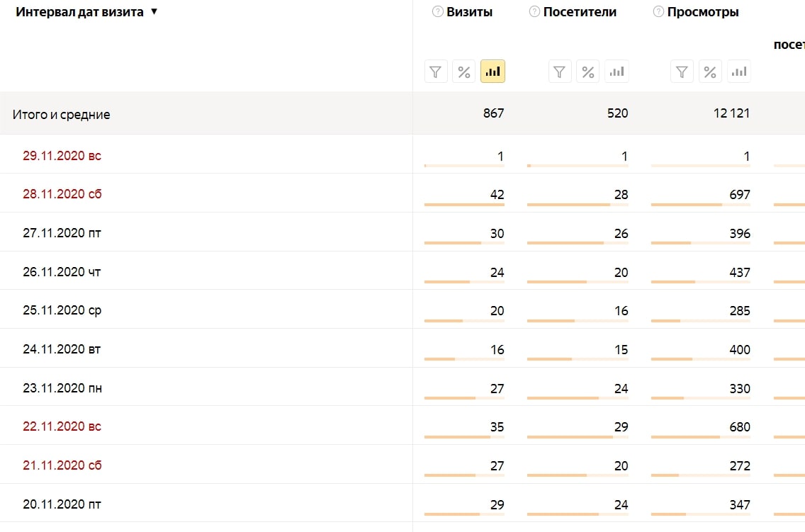Open the filter for the Визиты column

coord(436,72)
